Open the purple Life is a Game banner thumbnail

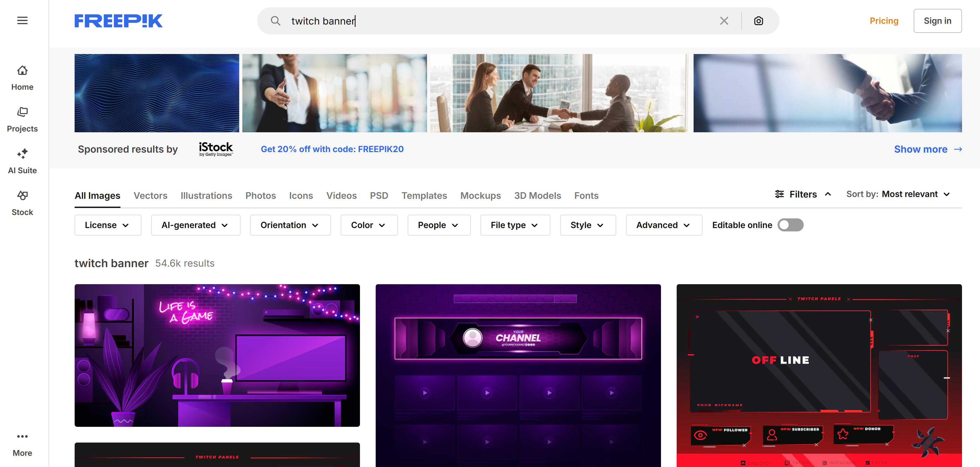coord(217,355)
